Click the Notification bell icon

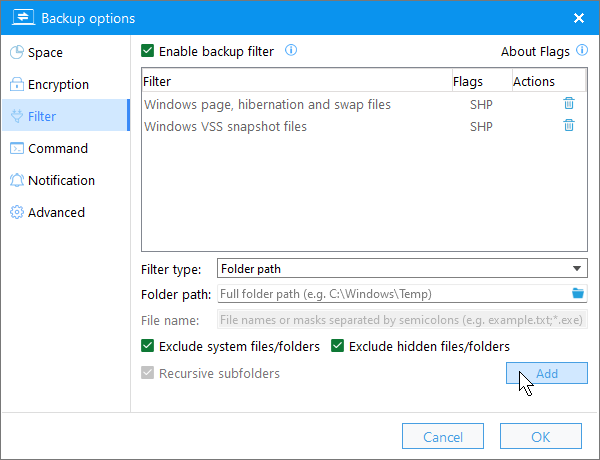[x=16, y=180]
